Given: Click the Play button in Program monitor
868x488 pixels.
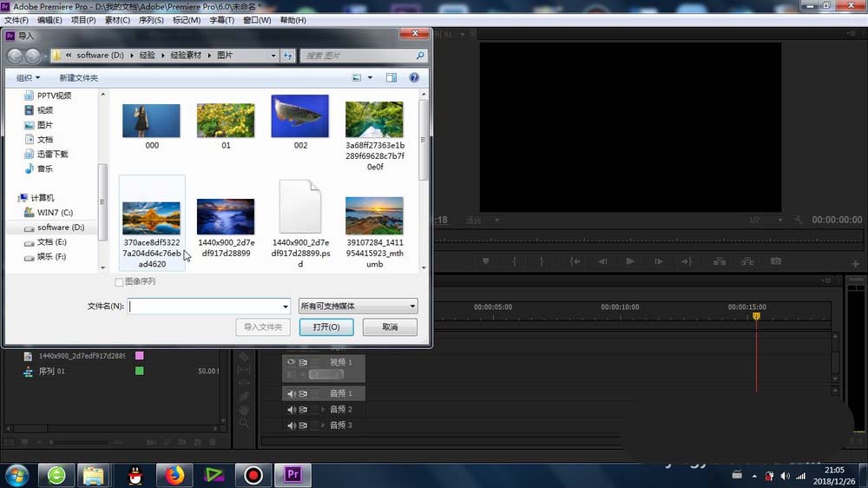Looking at the screenshot, I should 630,260.
